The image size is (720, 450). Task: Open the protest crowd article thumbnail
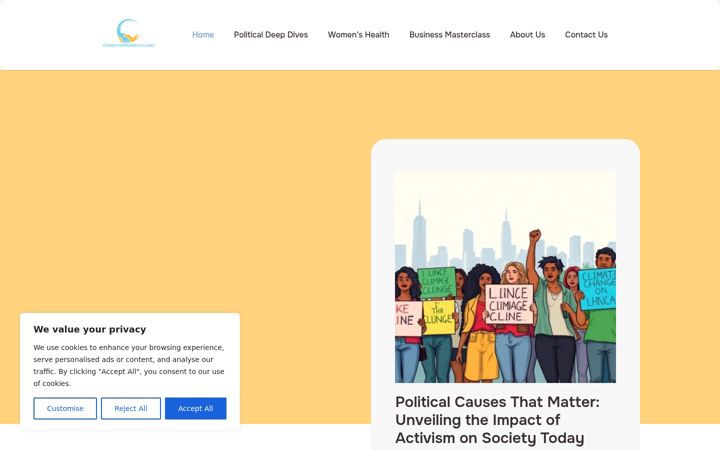tap(505, 276)
